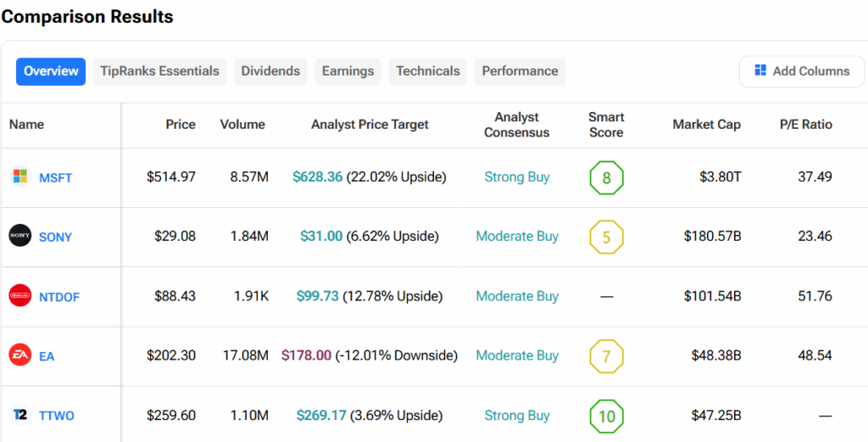The image size is (868, 442).
Task: Click MSFT market cap $3.80T
Action: [x=721, y=177]
